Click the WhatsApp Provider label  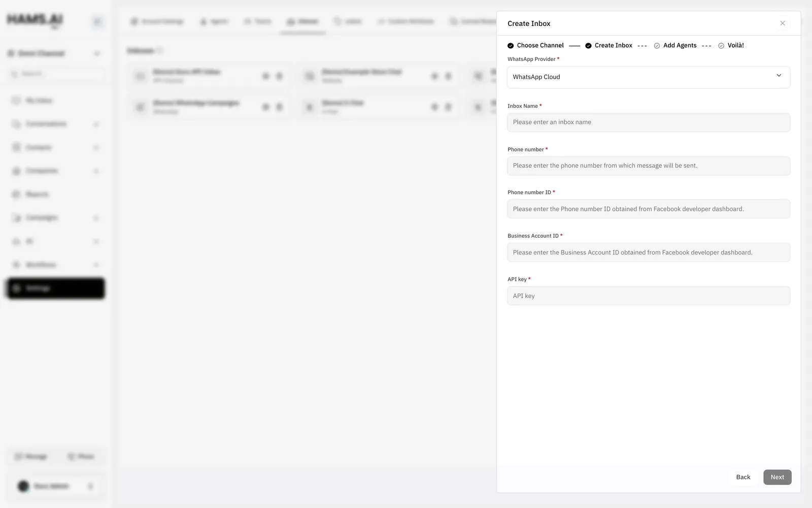pos(531,59)
